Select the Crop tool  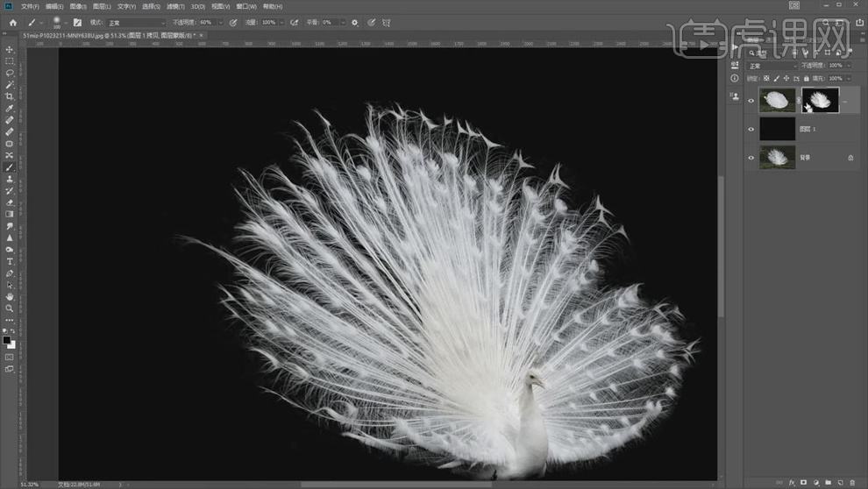point(10,96)
